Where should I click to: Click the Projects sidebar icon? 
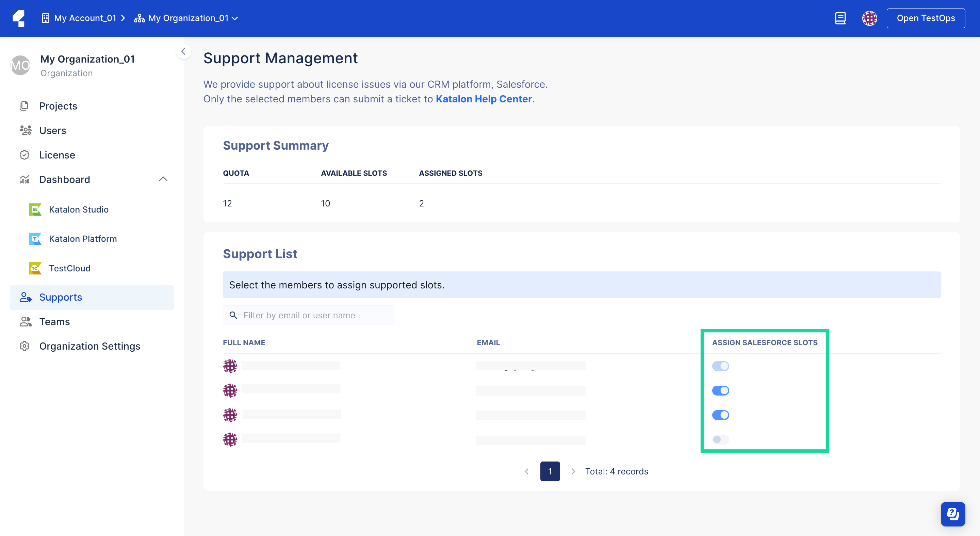(x=24, y=106)
